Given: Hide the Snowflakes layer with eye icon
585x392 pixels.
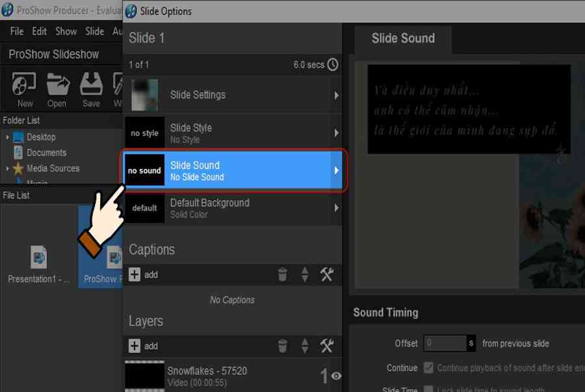Looking at the screenshot, I should pyautogui.click(x=336, y=376).
